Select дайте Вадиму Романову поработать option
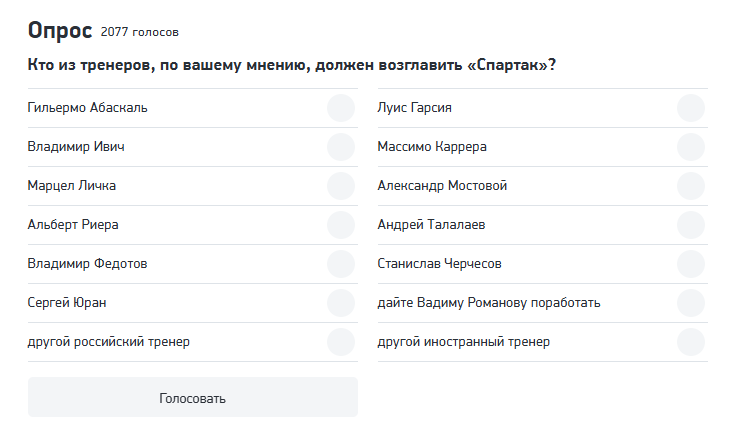Viewport: 731px width, 430px height. (x=691, y=303)
